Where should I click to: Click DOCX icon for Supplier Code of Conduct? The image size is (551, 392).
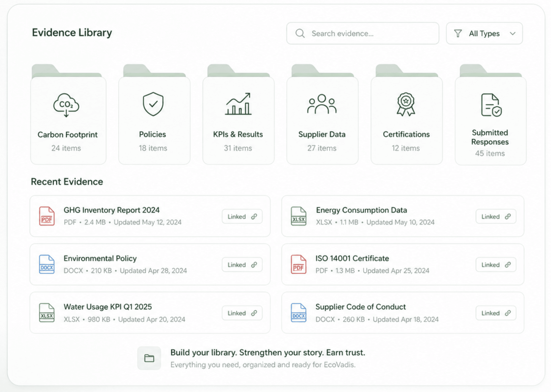[299, 313]
